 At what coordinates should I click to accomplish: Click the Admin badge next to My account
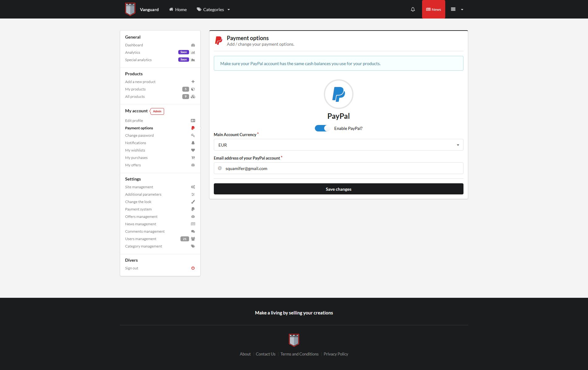(157, 111)
